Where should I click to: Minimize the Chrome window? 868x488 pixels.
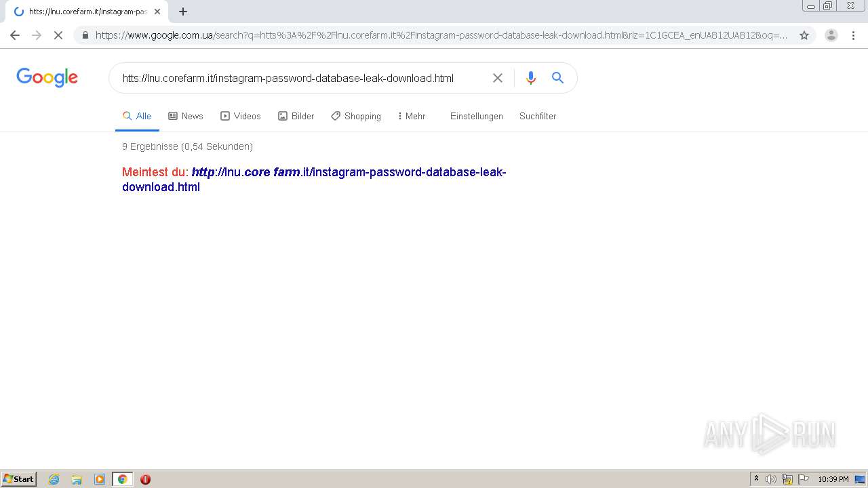811,6
